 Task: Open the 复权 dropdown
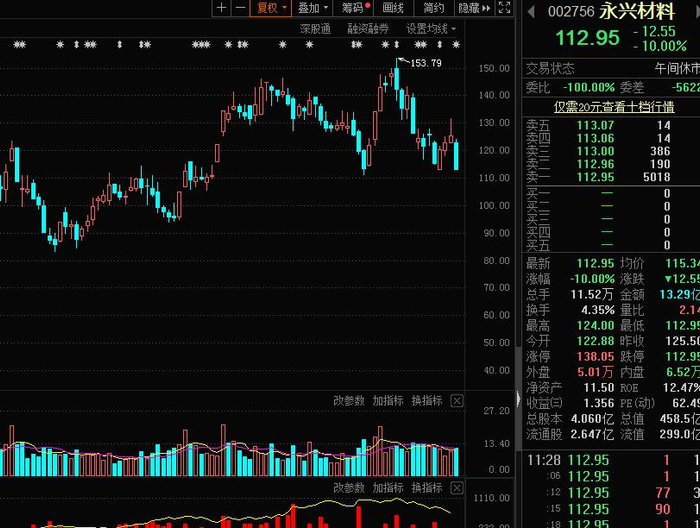(271, 8)
